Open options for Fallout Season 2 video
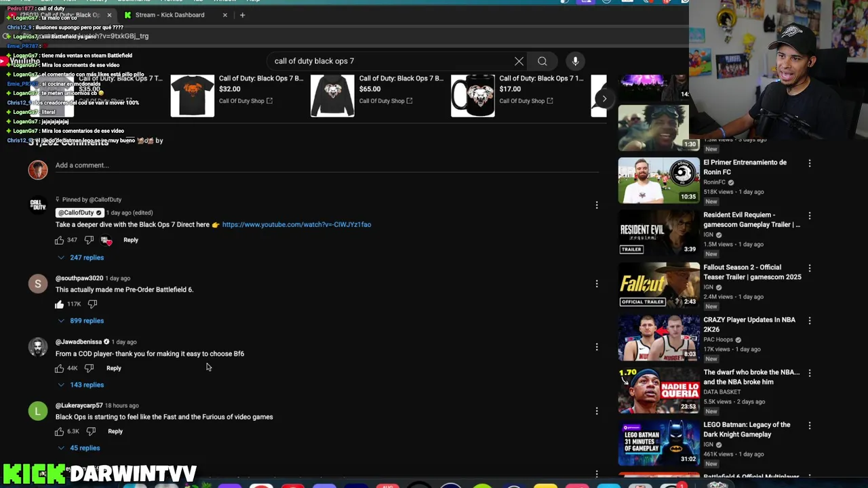This screenshot has height=488, width=868. coord(809,268)
